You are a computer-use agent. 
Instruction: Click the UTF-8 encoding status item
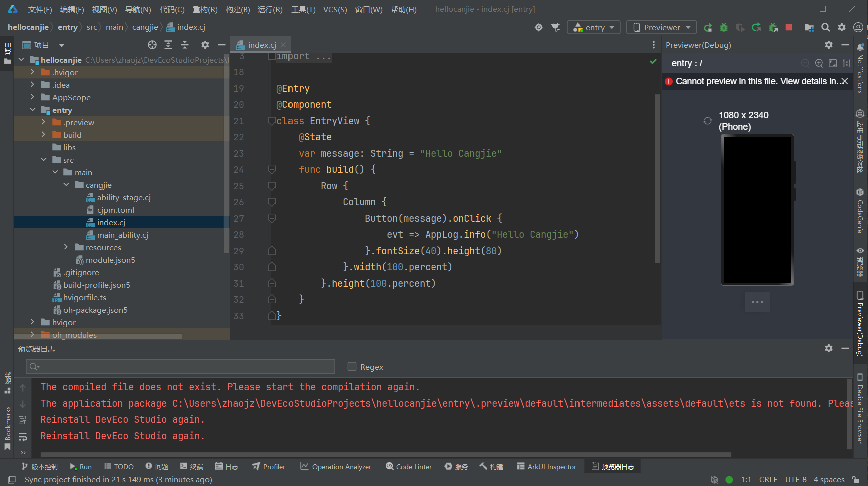point(796,479)
